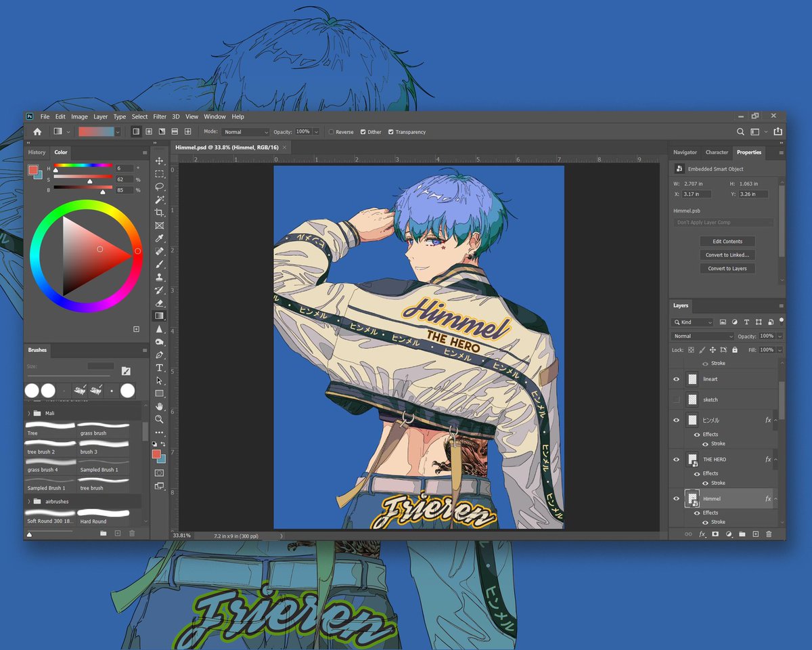Click the add layer style fx icon

pyautogui.click(x=702, y=534)
